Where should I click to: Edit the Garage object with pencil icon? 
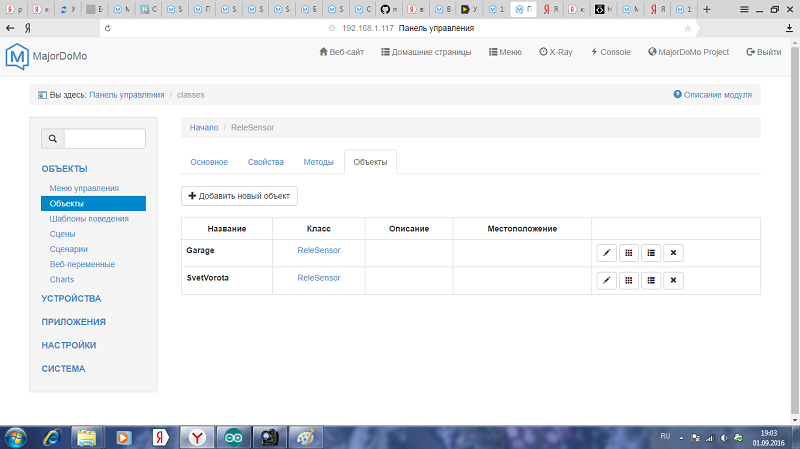pos(607,253)
